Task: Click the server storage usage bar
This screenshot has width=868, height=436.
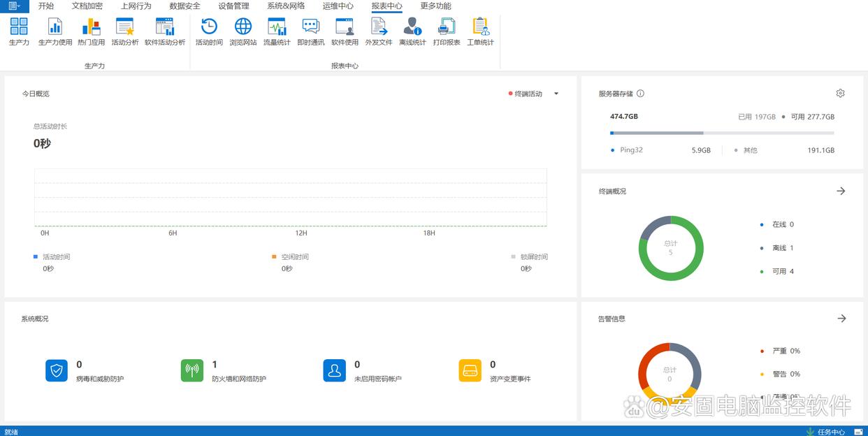Action: point(721,133)
